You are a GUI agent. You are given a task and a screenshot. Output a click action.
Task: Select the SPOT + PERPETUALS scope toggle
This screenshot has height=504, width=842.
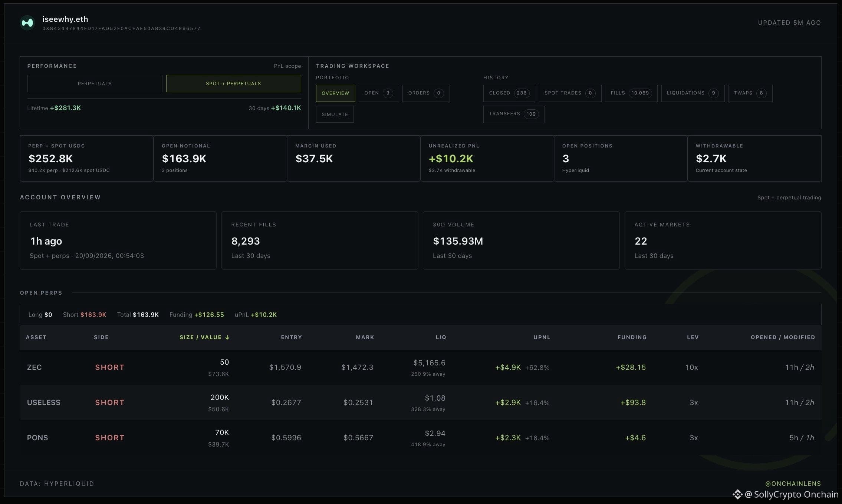pyautogui.click(x=233, y=83)
